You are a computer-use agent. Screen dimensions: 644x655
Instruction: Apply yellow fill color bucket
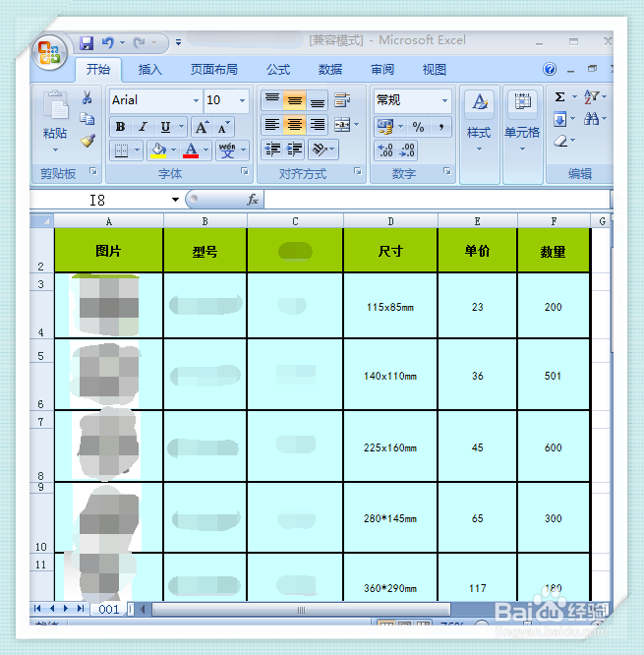tap(159, 150)
